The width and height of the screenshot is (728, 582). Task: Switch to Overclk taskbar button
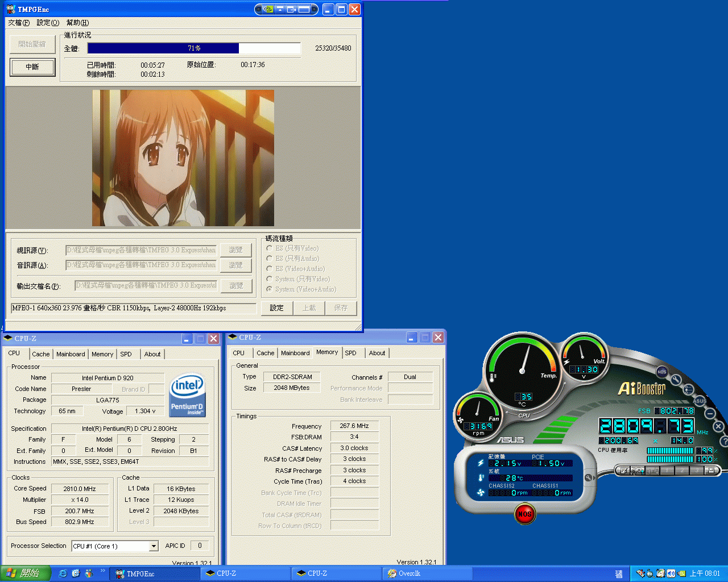click(x=427, y=574)
